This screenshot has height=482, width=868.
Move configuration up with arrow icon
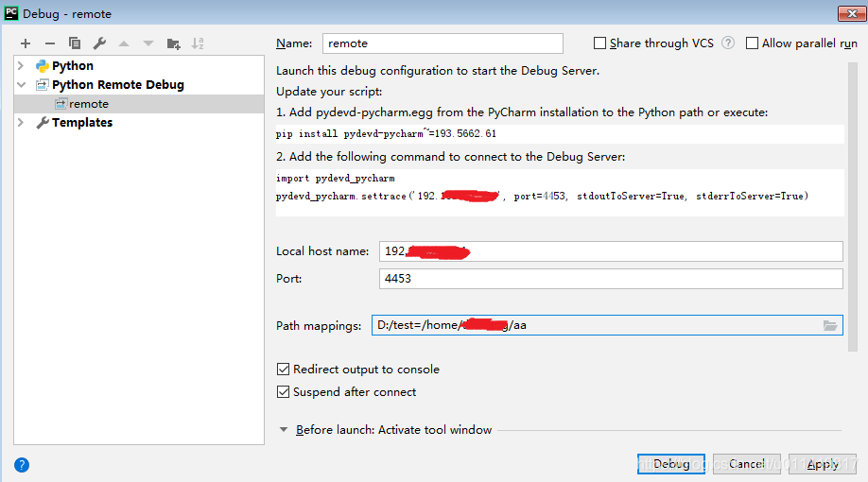[124, 43]
